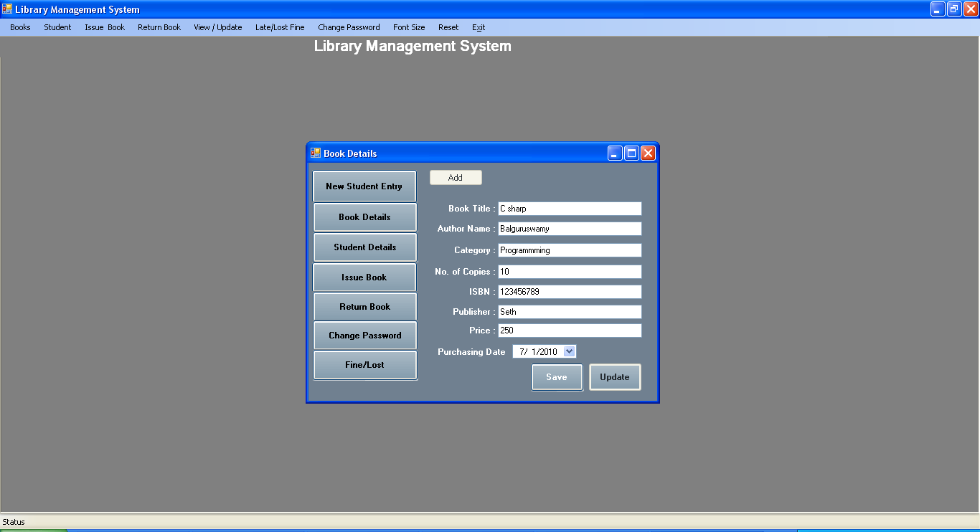The width and height of the screenshot is (980, 532).
Task: Select Exit in the menu bar
Action: pyautogui.click(x=479, y=27)
